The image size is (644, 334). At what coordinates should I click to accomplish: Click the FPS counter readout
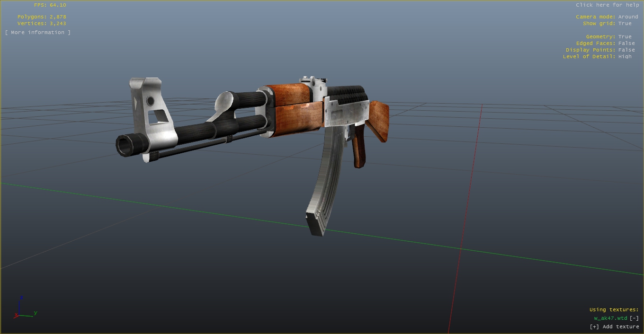[x=50, y=5]
